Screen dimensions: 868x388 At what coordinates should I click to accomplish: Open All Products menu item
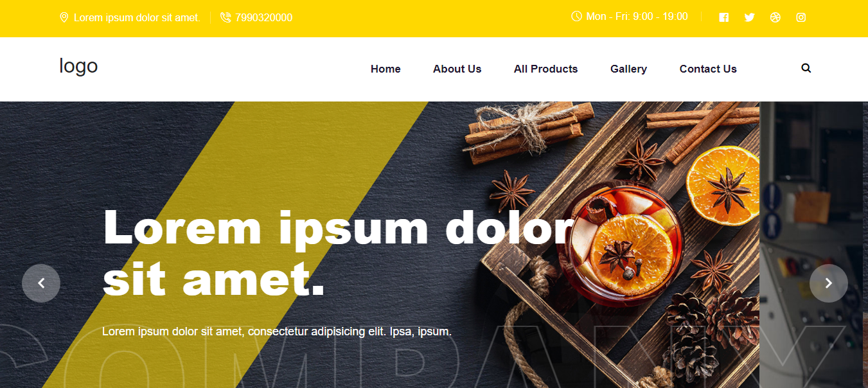545,69
